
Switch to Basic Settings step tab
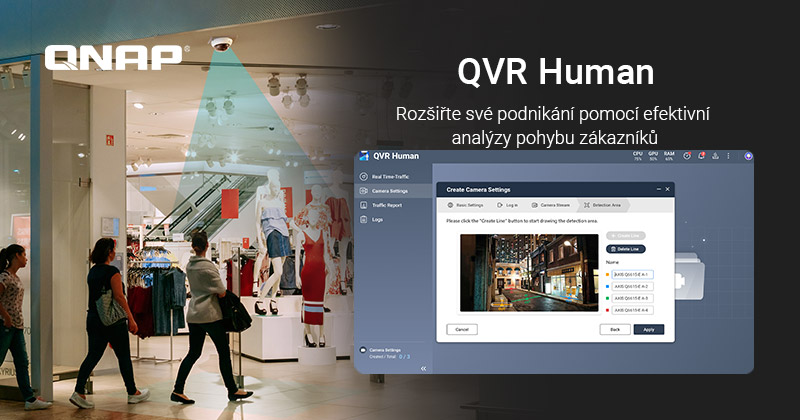coord(466,204)
